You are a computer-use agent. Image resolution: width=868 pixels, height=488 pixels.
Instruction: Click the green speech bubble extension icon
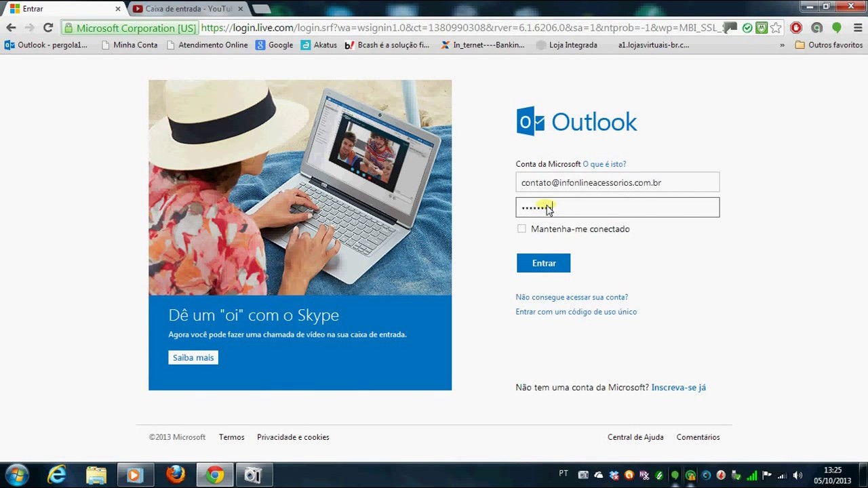837,28
